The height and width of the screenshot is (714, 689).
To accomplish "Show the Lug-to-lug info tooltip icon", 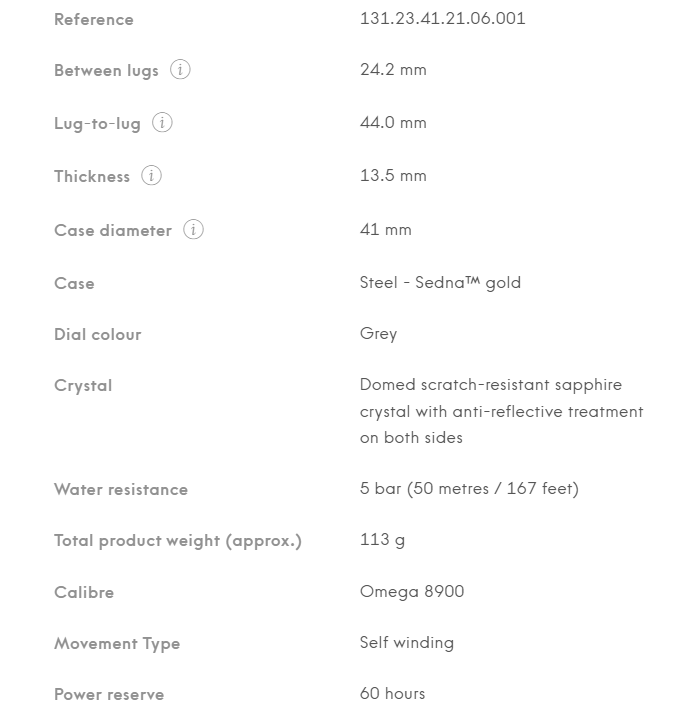I will click(162, 122).
